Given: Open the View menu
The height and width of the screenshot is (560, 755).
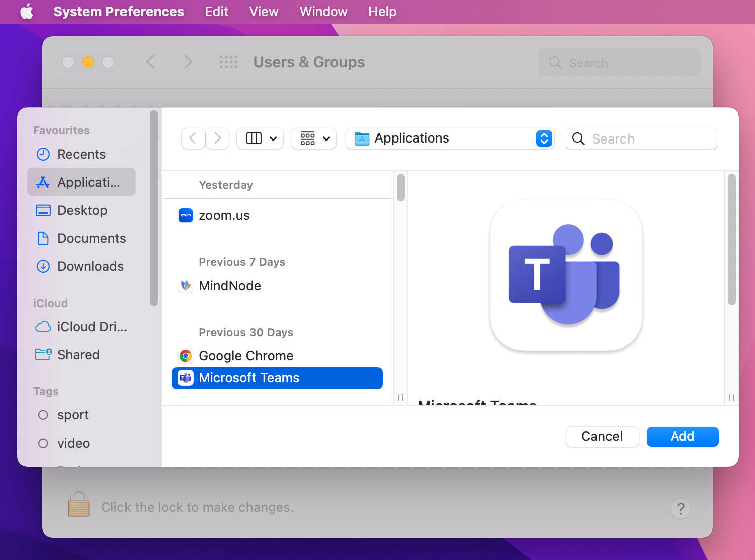Looking at the screenshot, I should pyautogui.click(x=264, y=11).
